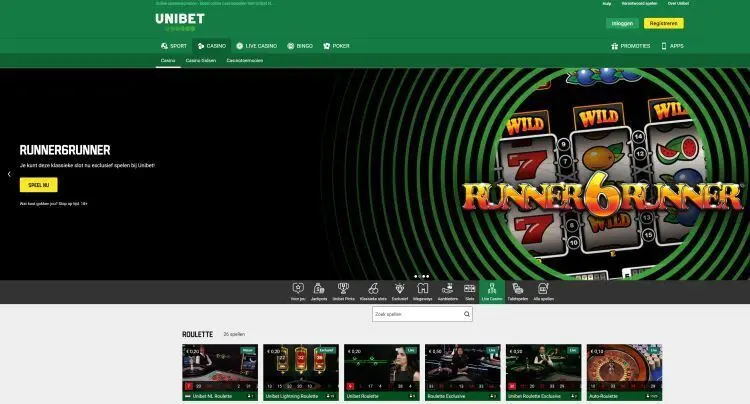Open the Bingo tab in navigation
This screenshot has width=750, height=404.
(300, 46)
